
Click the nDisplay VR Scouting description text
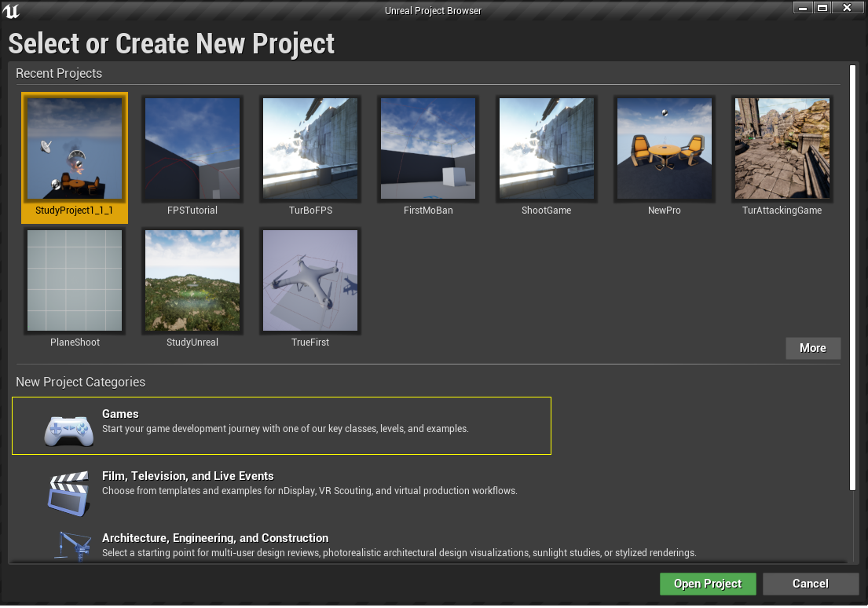click(309, 491)
